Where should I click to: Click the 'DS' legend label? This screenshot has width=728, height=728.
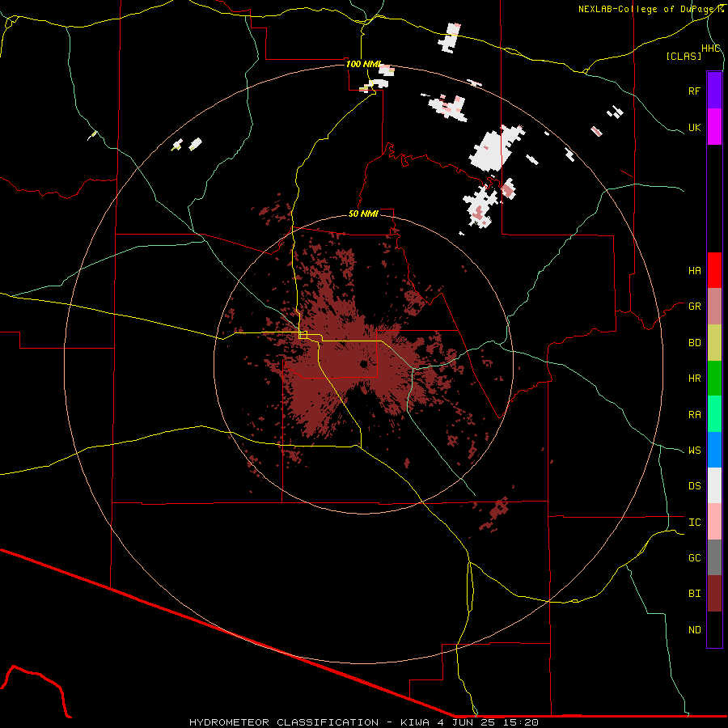pyautogui.click(x=694, y=486)
